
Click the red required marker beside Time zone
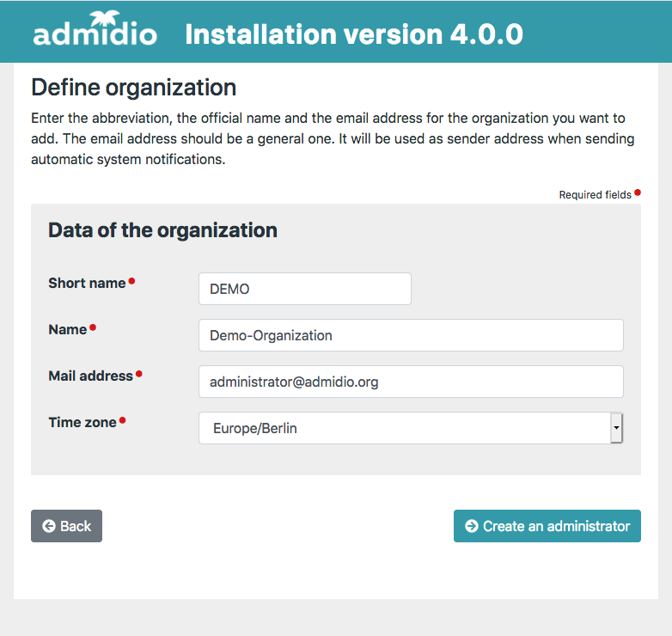click(122, 420)
